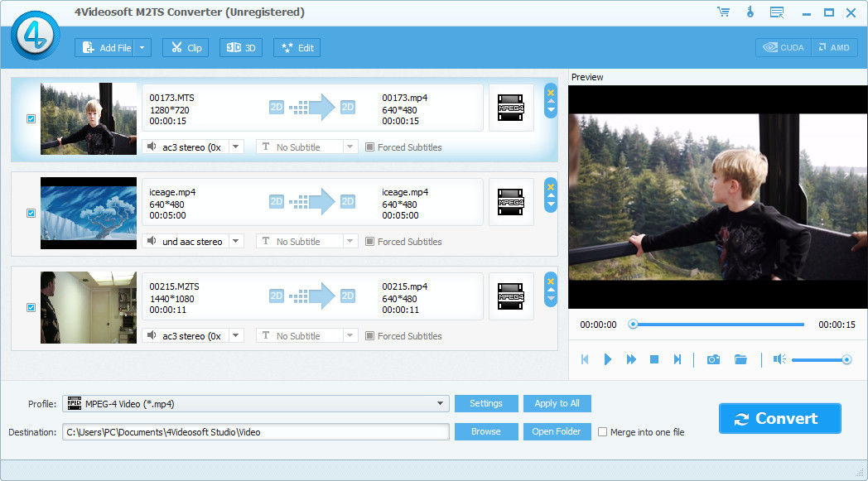868x481 pixels.
Task: Click the preview seek bar
Action: pyautogui.click(x=718, y=325)
